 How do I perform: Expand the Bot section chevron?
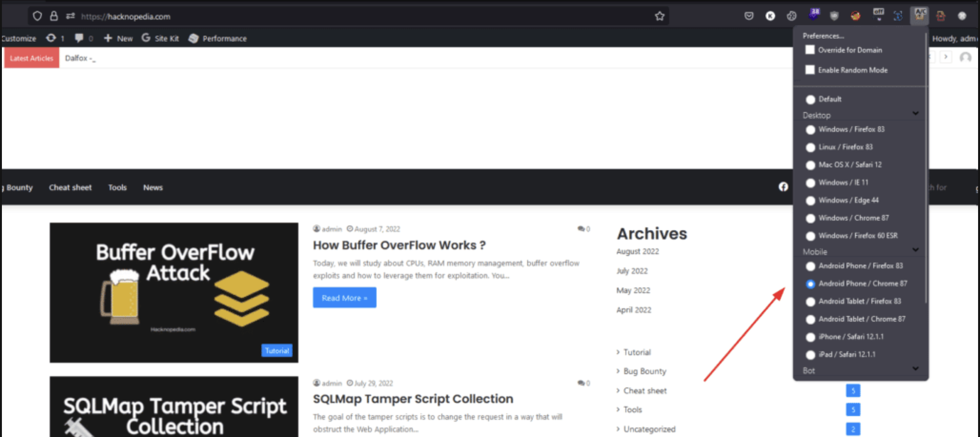[x=915, y=368]
